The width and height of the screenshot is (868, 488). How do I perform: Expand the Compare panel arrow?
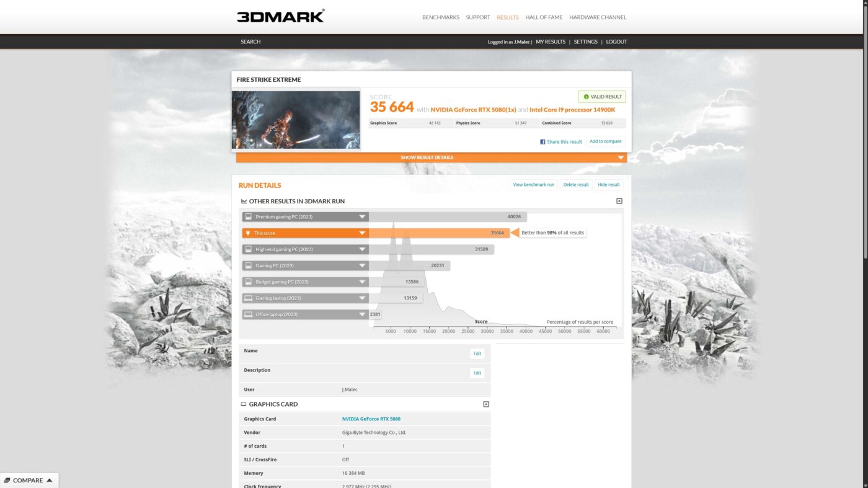point(49,480)
